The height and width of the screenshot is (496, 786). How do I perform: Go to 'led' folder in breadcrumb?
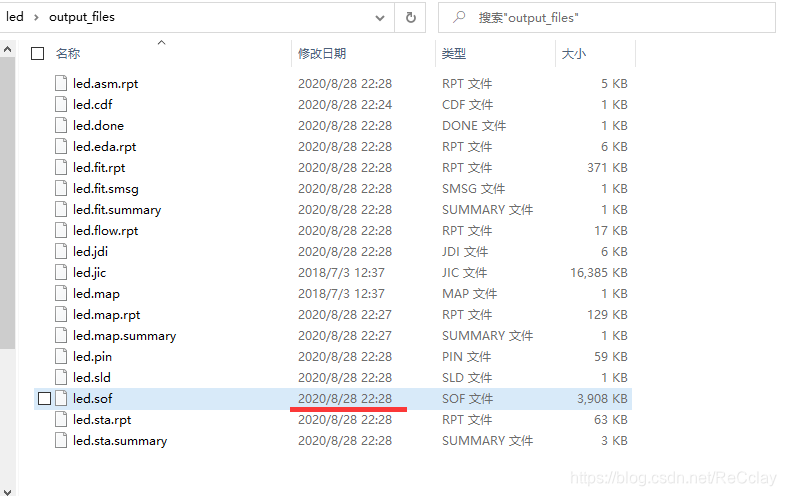pos(15,17)
